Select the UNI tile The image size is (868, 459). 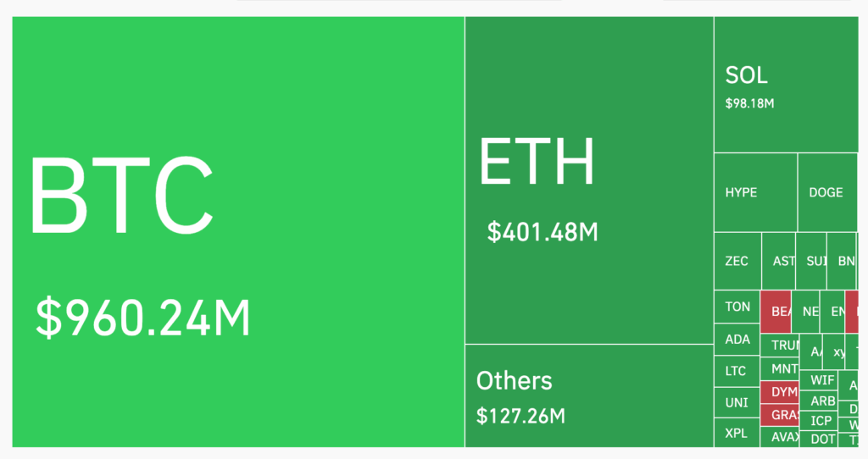click(737, 402)
